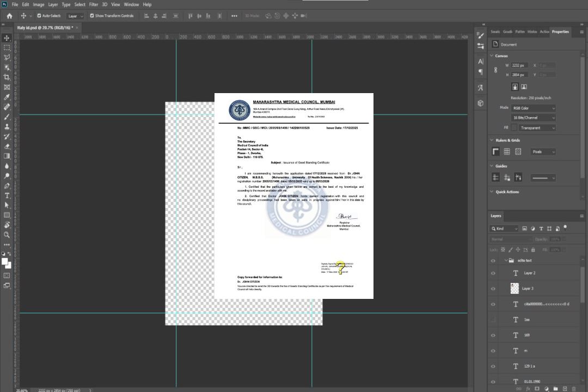Select the Clone Stamp tool
Viewport: 588px width, 392px height.
coord(7,126)
